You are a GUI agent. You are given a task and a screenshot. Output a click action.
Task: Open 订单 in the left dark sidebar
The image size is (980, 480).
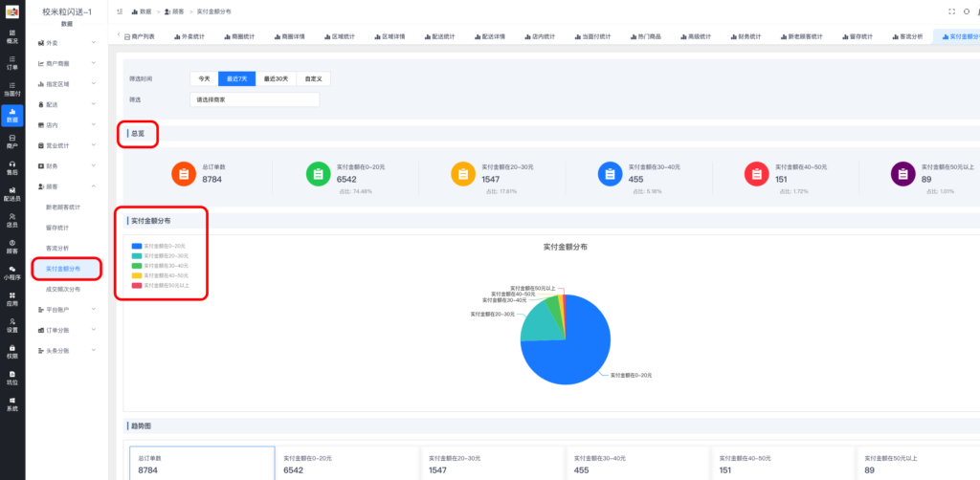(x=11, y=63)
